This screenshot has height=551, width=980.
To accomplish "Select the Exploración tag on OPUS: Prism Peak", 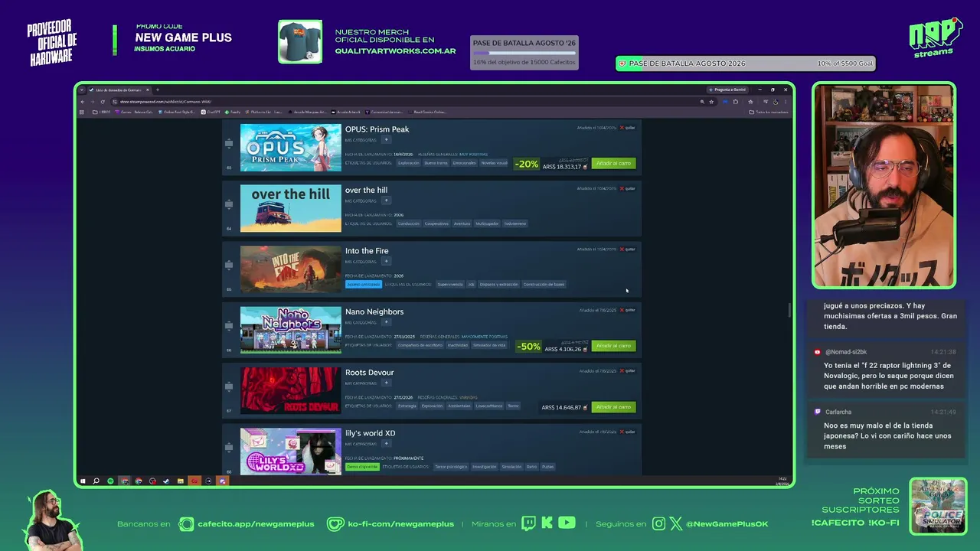I will tap(409, 163).
